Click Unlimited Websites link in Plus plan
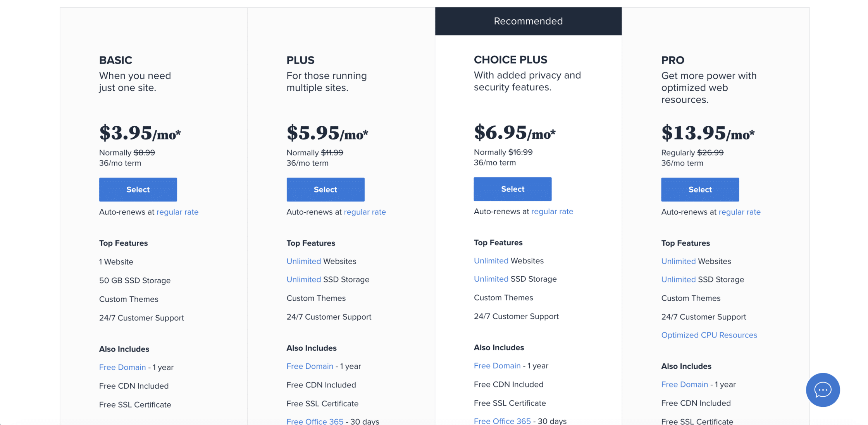The height and width of the screenshot is (425, 868). pyautogui.click(x=304, y=261)
